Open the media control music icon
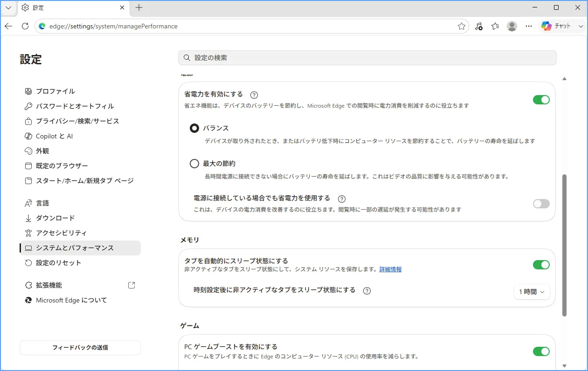This screenshot has height=371, width=588. [478, 26]
